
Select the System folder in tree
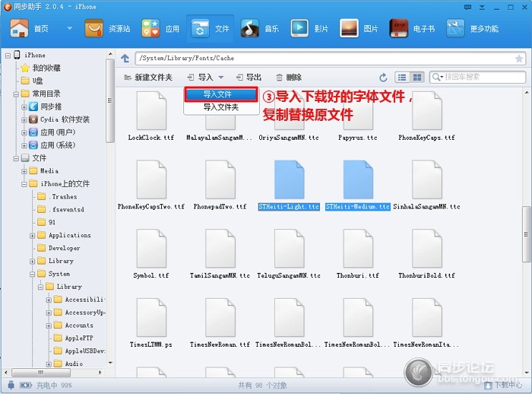pyautogui.click(x=54, y=274)
